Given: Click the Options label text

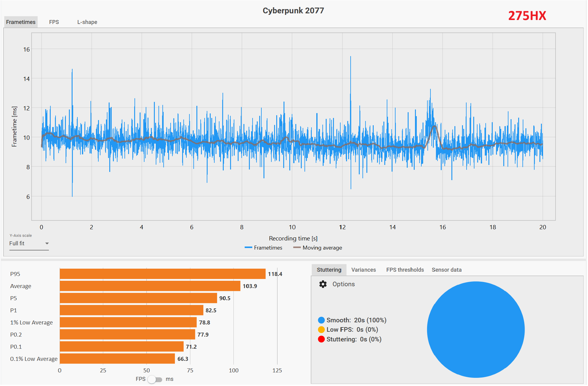Looking at the screenshot, I should [x=343, y=284].
